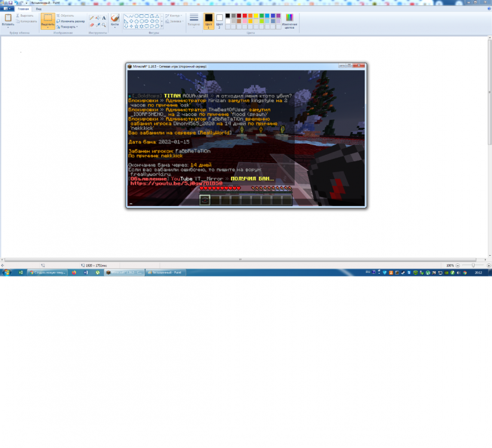Select the Color picker eyedropper tool
This screenshot has height=448, width=492.
click(98, 24)
